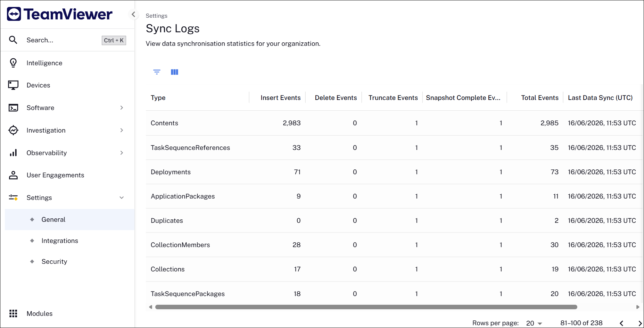The image size is (644, 328).
Task: Select the General settings item
Action: tap(69, 219)
